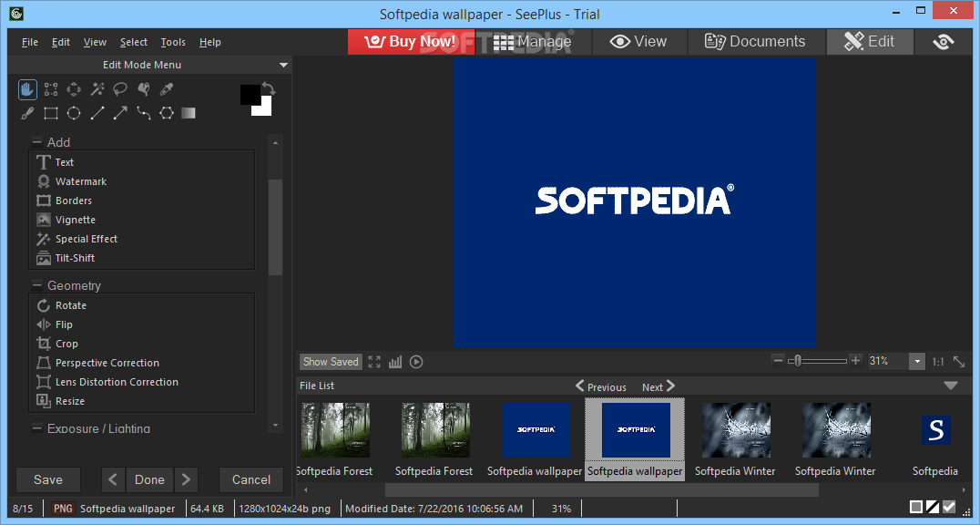Image resolution: width=980 pixels, height=525 pixels.
Task: Collapse the Add group
Action: [36, 142]
